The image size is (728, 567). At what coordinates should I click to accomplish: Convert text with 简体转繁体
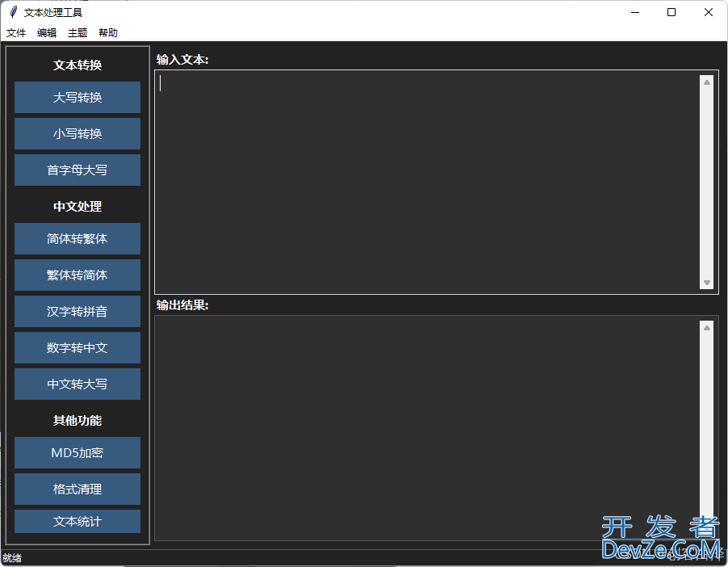pos(77,239)
